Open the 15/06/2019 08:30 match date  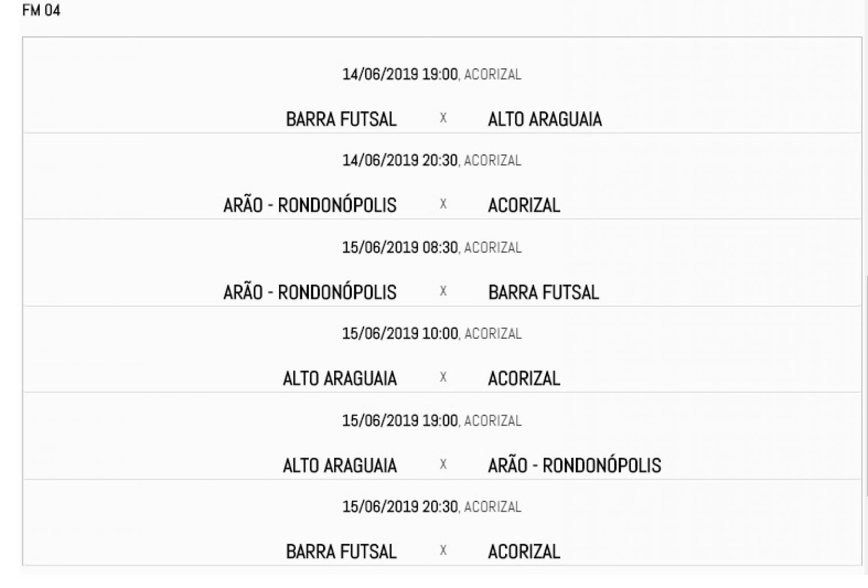(x=400, y=247)
